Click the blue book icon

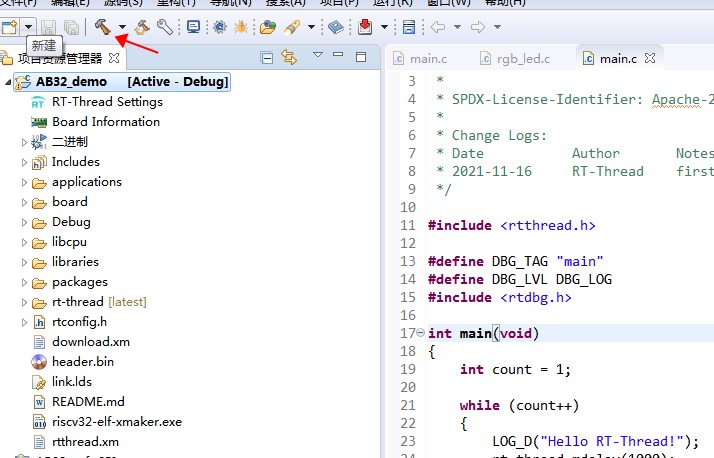tap(336, 27)
